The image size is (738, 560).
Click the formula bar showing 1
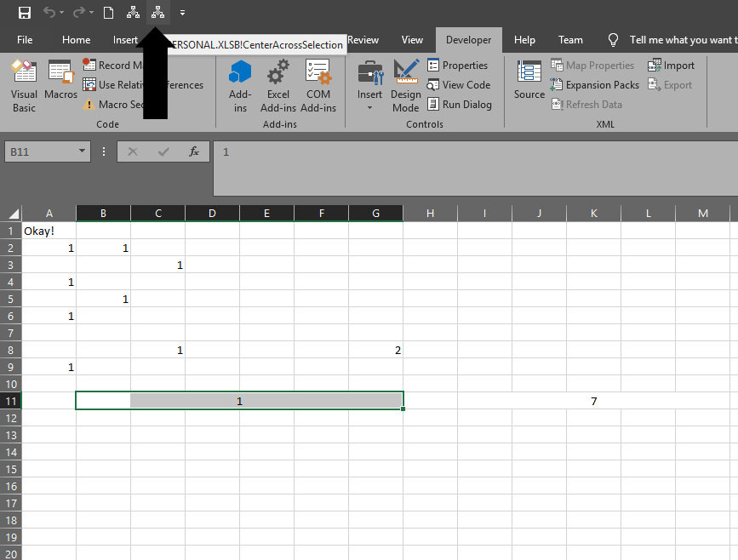tap(475, 168)
